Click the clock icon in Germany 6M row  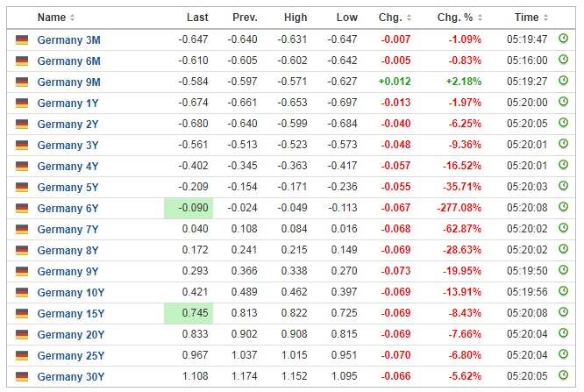point(563,60)
